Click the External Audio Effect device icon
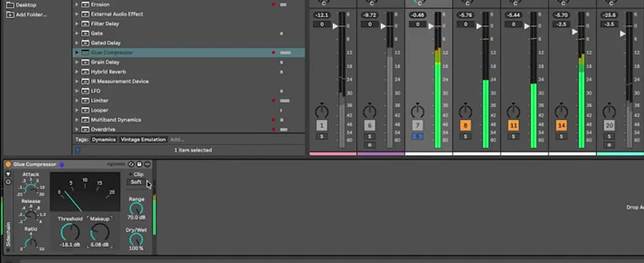 (86, 14)
